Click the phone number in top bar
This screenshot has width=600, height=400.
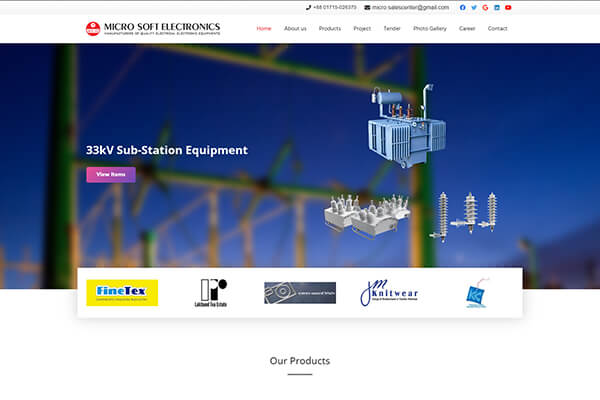point(334,7)
